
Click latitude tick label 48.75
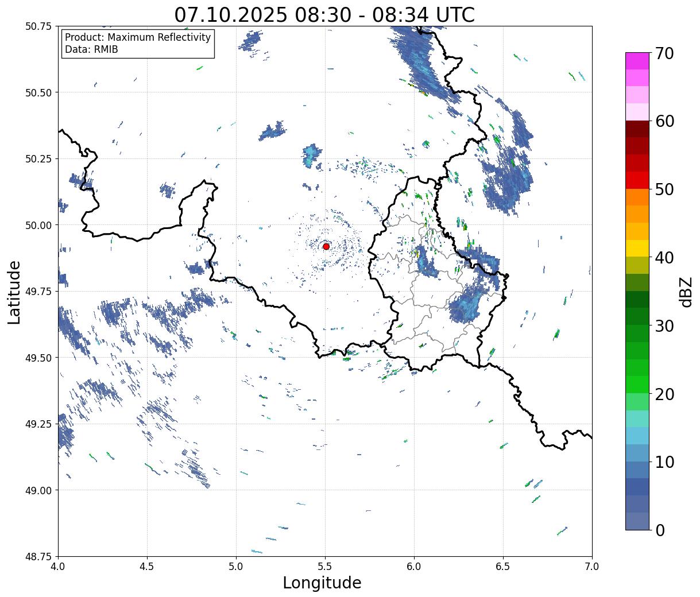39,557
